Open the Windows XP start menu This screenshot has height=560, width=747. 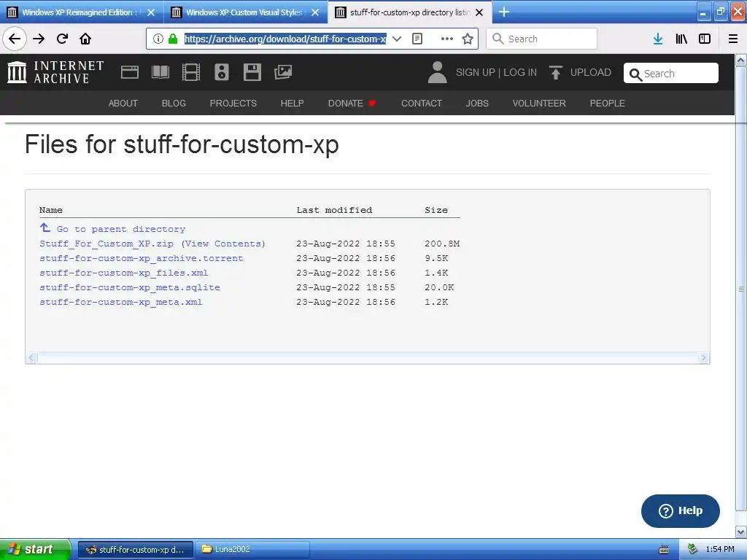tap(35, 549)
